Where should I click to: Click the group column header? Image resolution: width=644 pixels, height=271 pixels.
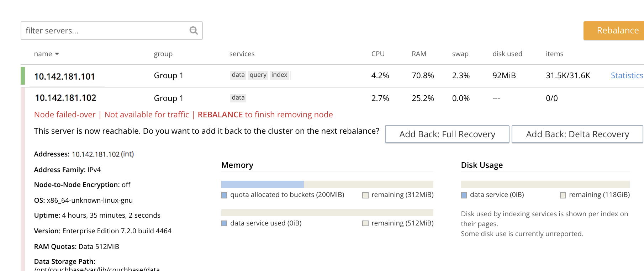tap(163, 54)
